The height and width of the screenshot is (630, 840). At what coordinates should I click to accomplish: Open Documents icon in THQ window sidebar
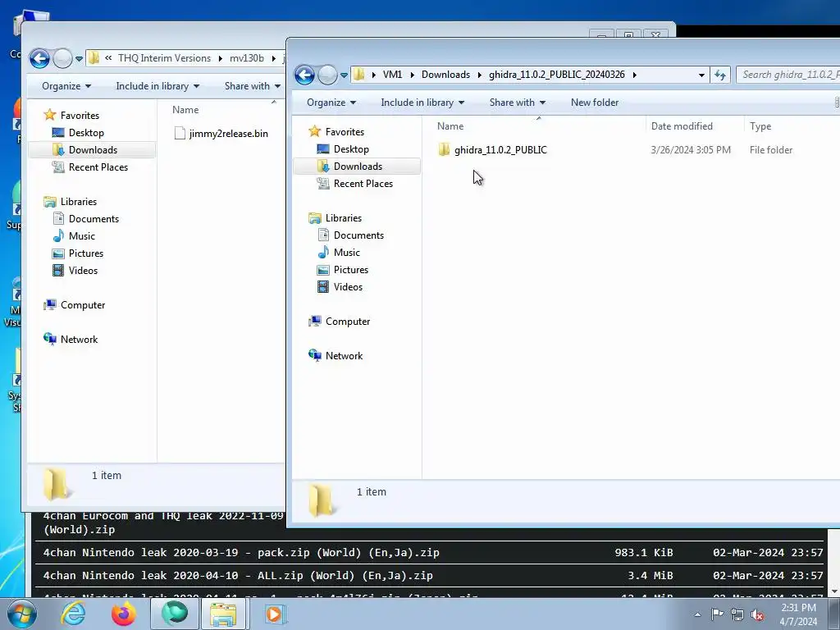tap(58, 218)
